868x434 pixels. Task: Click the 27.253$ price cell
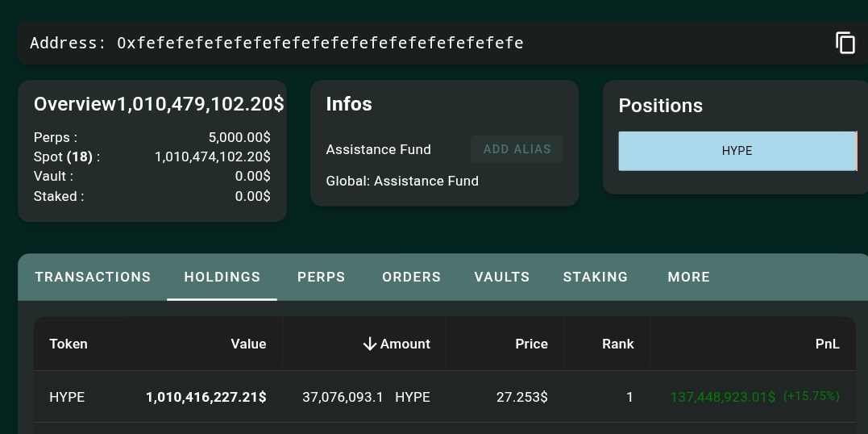(522, 398)
